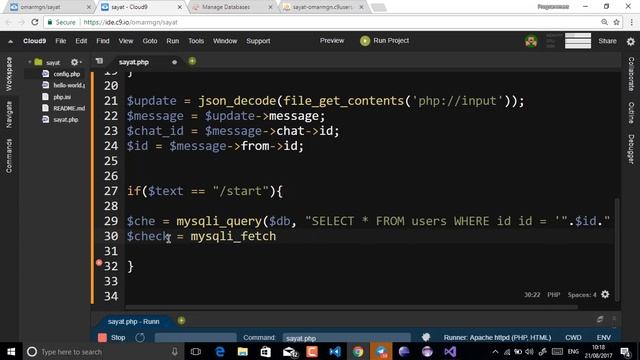Viewport: 640px width, 360px height.
Task: Open the Tools menu
Action: tap(196, 41)
